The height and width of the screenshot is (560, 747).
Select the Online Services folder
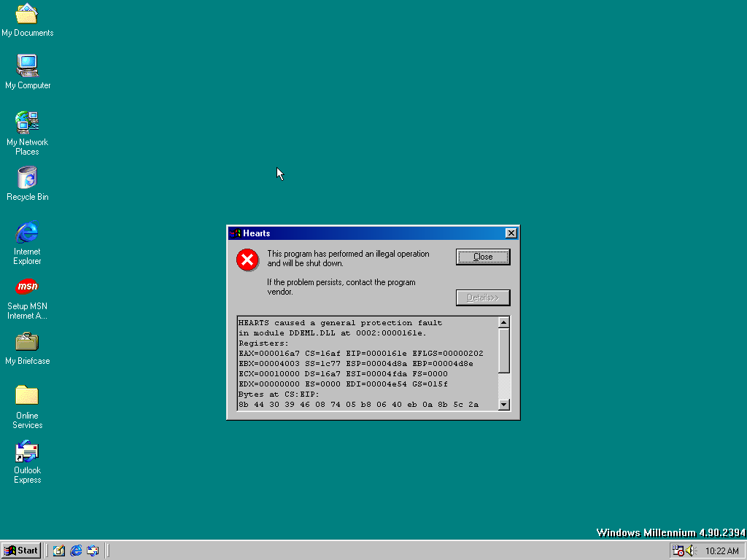point(27,396)
